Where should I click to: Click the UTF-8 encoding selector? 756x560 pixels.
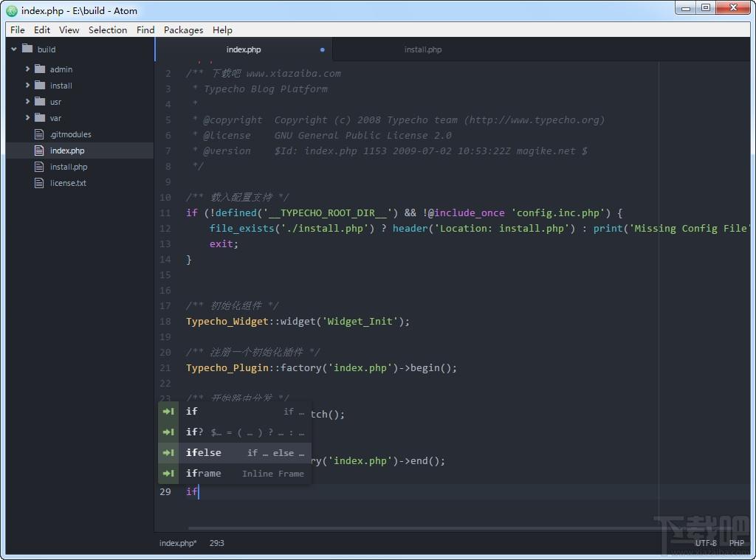point(706,543)
